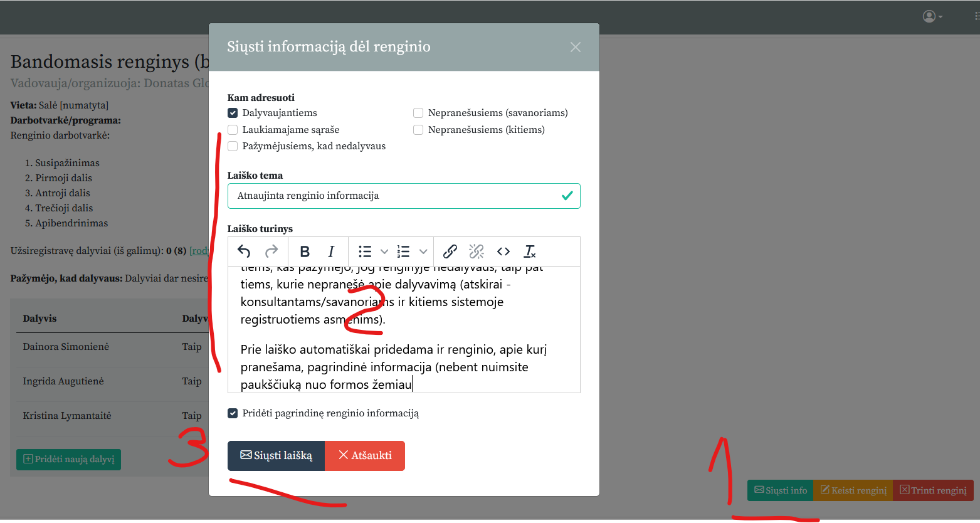Clear text formatting in the editor
Screen dimensions: 980x523
click(x=530, y=251)
